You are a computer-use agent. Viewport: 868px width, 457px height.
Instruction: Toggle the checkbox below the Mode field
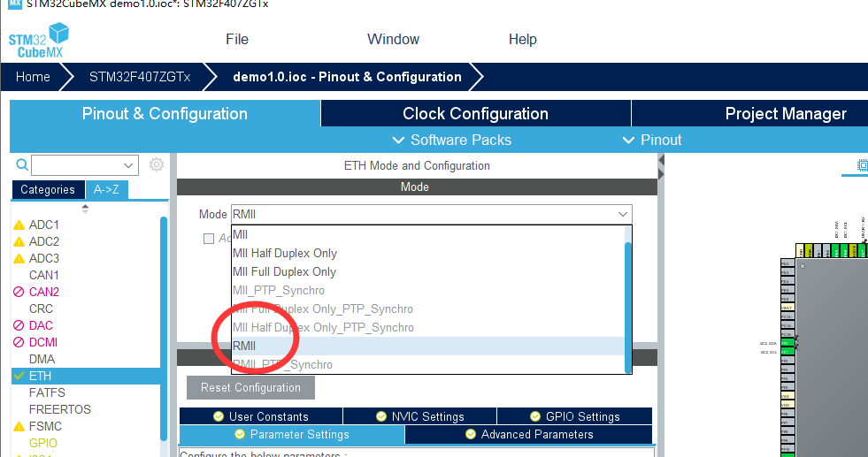(209, 239)
